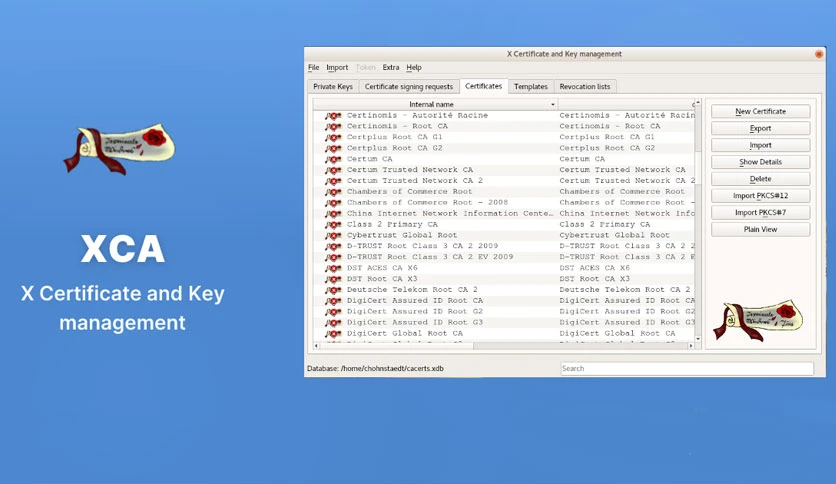Select 'Certum Trusted Network CA' in Internal name column

[409, 170]
